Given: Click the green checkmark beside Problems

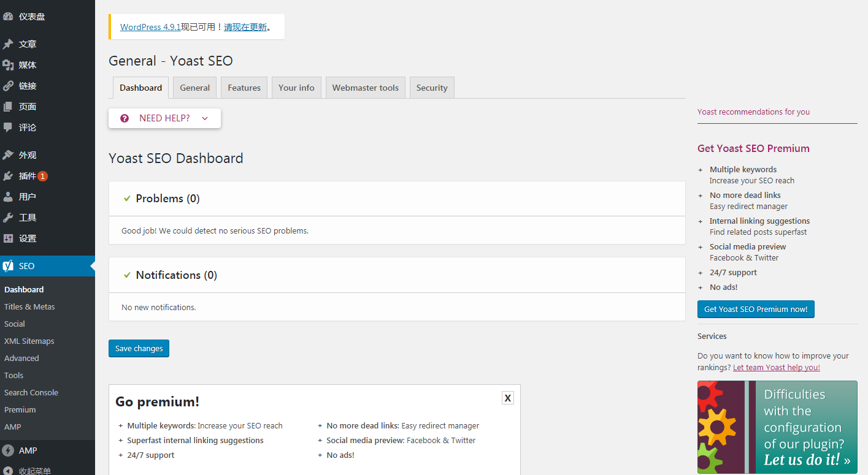Looking at the screenshot, I should click(127, 199).
